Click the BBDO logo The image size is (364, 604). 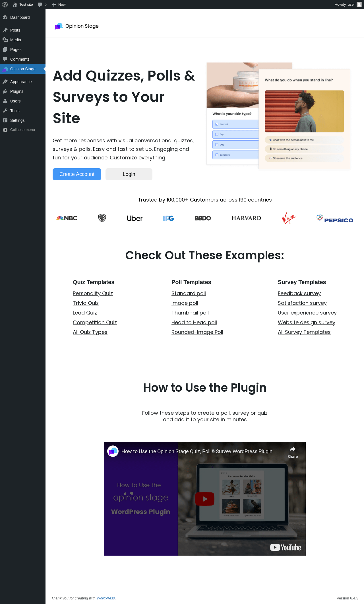[203, 218]
